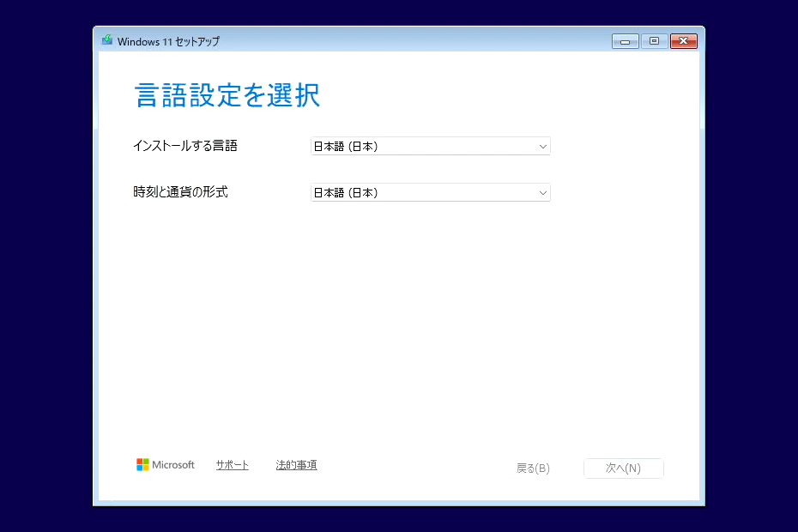The height and width of the screenshot is (532, 798).
Task: Click the Microsoft wordmark next to the logo
Action: pos(172,464)
